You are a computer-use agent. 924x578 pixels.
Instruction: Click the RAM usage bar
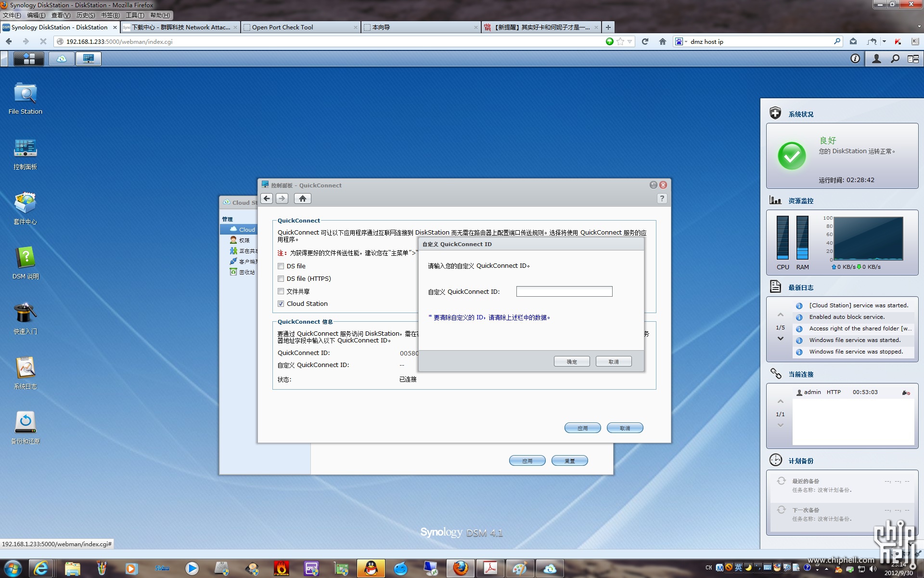click(802, 237)
